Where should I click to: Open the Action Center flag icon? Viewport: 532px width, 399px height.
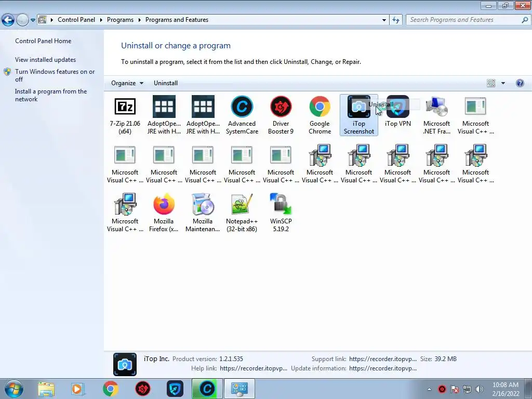click(x=455, y=389)
